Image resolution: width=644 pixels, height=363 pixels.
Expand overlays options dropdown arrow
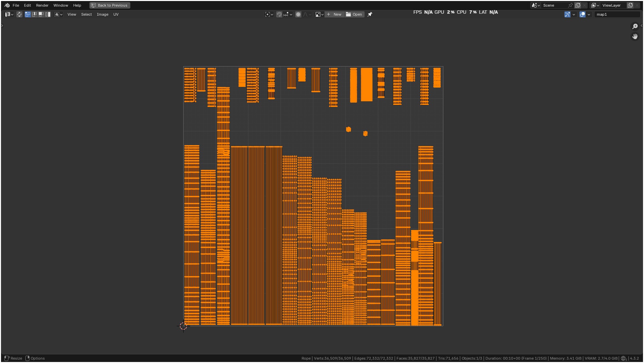click(x=589, y=14)
